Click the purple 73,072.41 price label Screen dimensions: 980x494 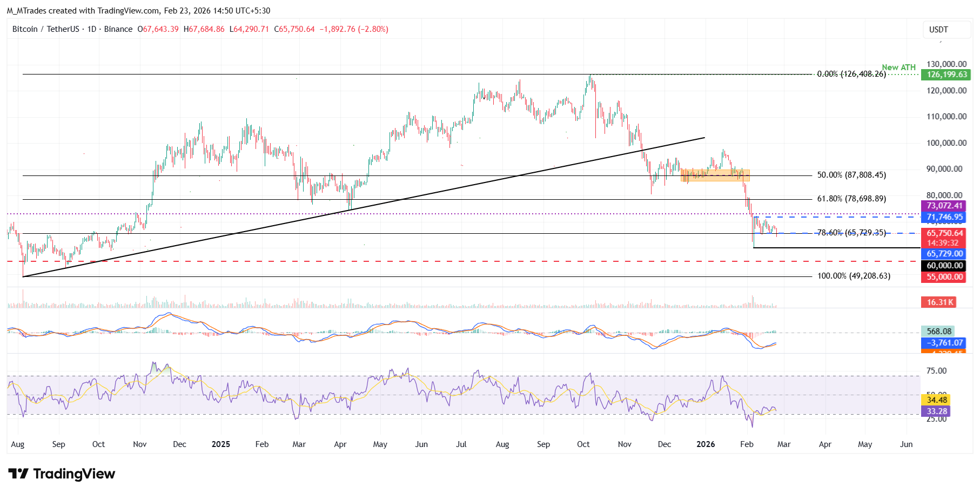coord(944,206)
